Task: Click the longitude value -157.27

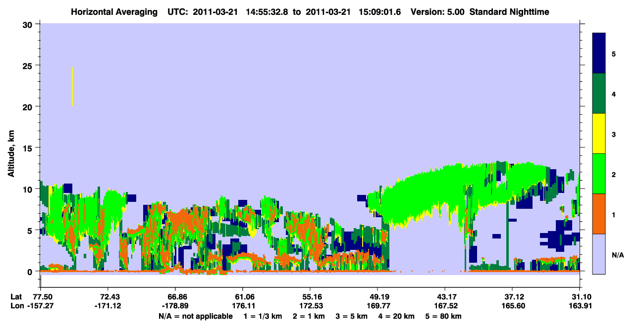Action: (x=41, y=306)
